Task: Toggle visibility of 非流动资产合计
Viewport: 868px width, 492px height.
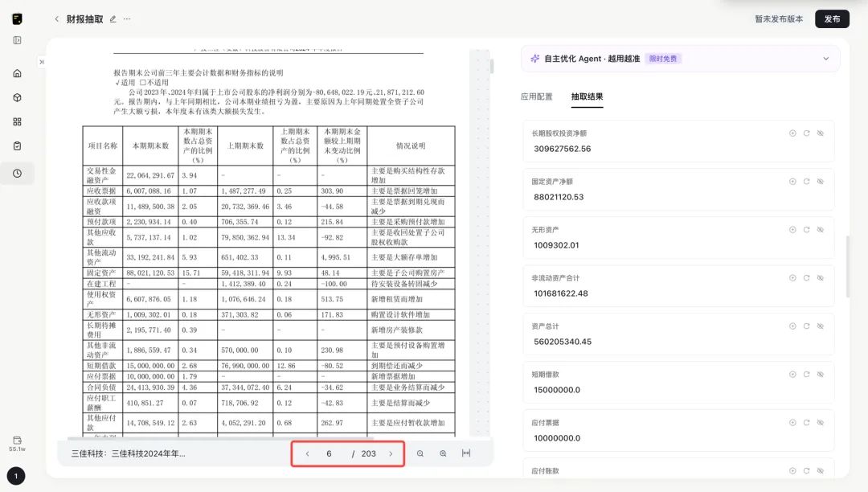Action: (x=821, y=278)
